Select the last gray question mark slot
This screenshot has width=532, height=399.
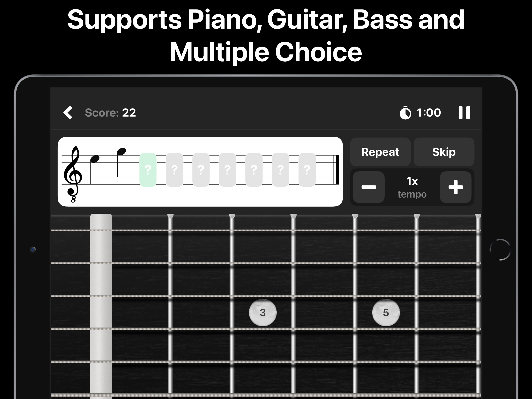[307, 170]
